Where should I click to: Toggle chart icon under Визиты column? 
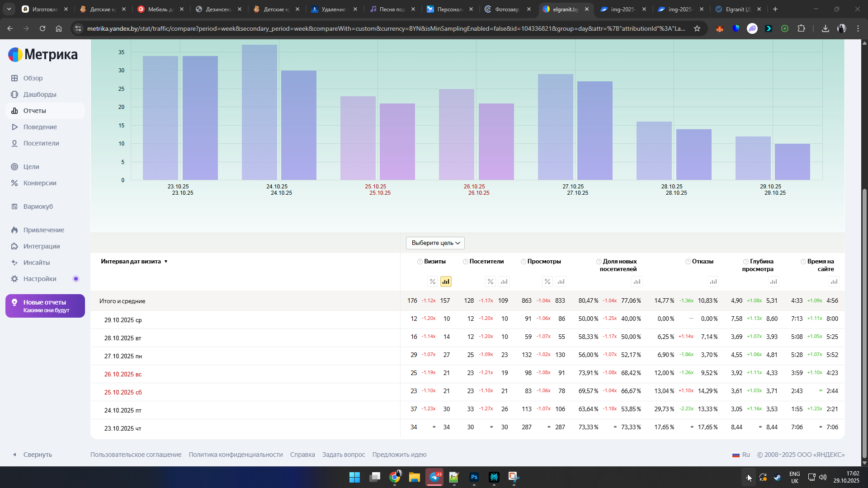446,282
